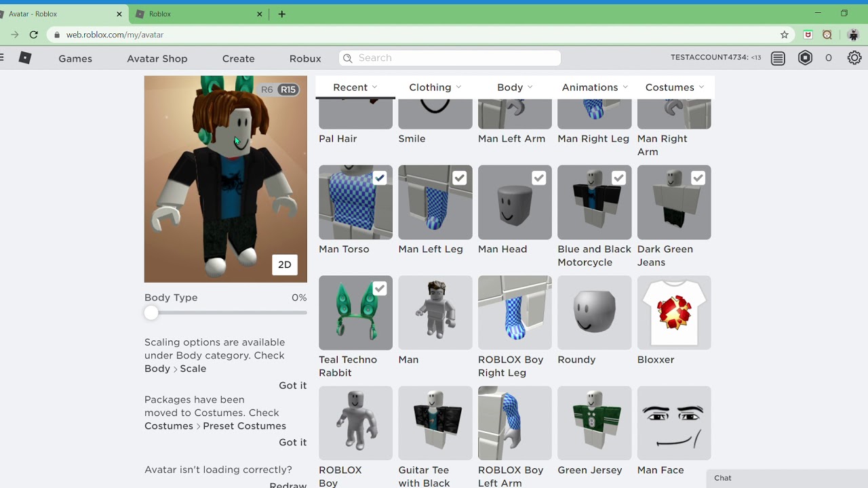This screenshot has width=868, height=488.
Task: Expand the Costumes dropdown tab
Action: [x=675, y=87]
